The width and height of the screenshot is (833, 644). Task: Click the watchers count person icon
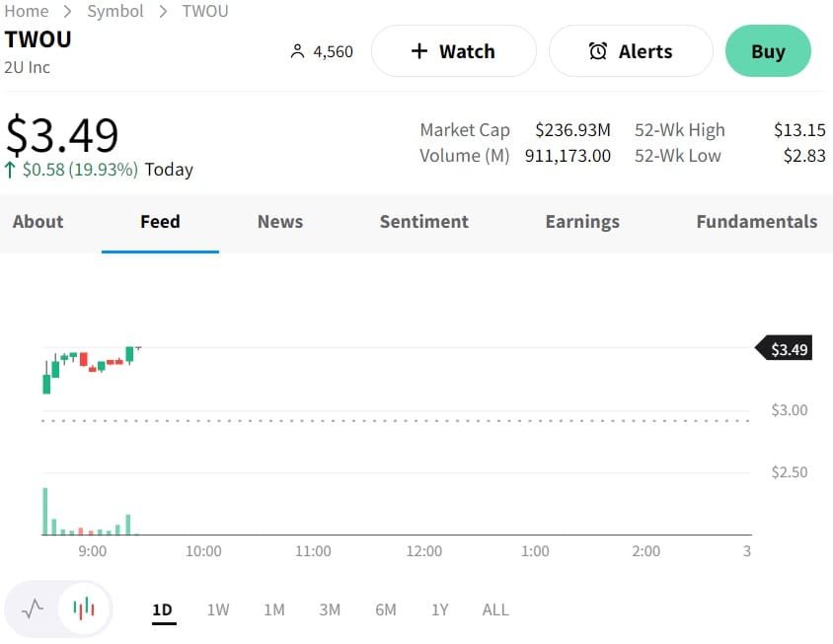(x=297, y=51)
